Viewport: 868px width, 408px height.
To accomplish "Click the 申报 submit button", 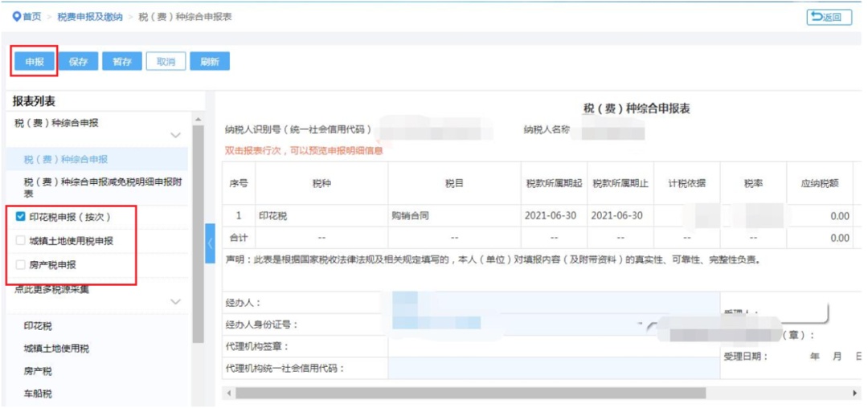I will coord(35,62).
